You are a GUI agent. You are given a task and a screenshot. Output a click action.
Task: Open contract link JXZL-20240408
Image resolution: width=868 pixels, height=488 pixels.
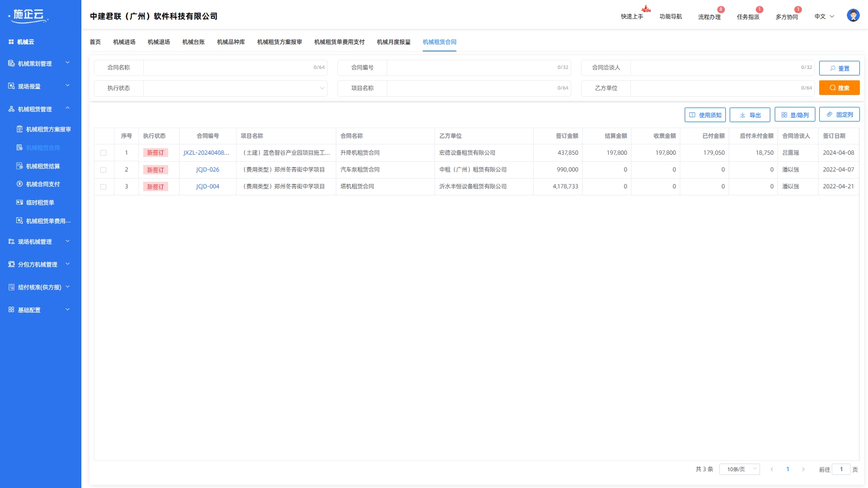pos(206,153)
